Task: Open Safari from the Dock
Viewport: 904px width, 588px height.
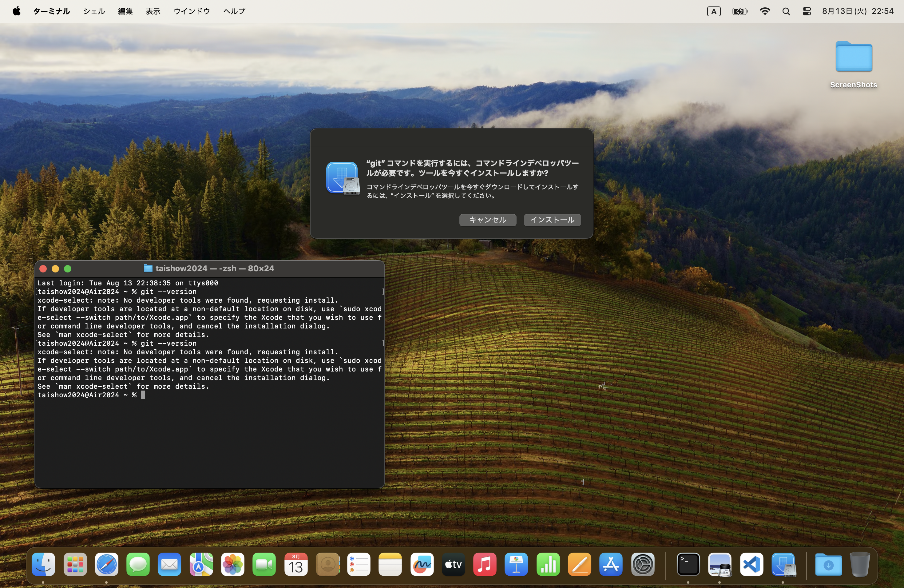Action: pos(106,564)
